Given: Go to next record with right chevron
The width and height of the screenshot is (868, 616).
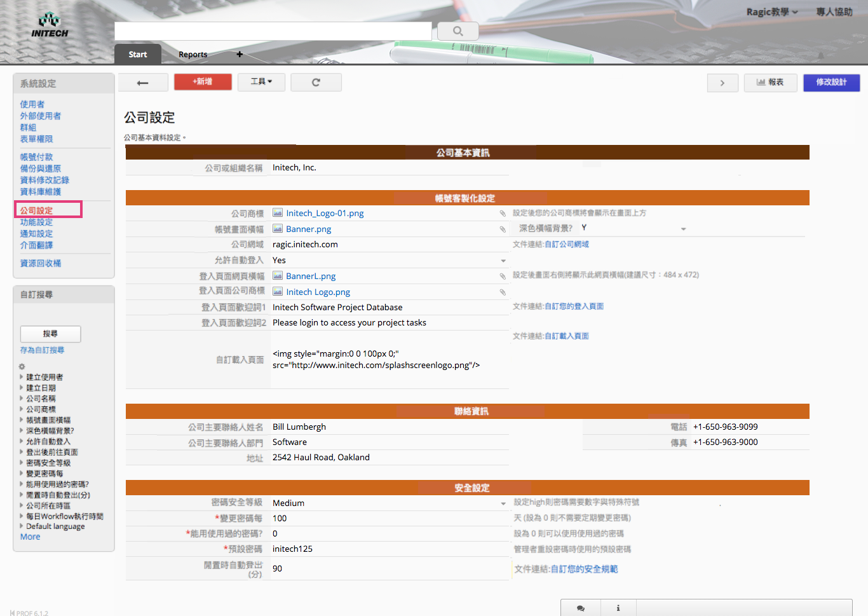Looking at the screenshot, I should [722, 83].
